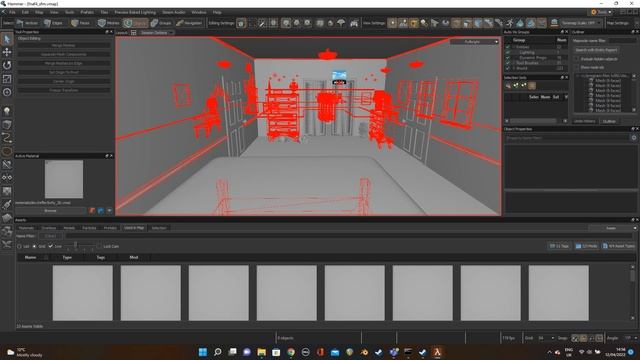This screenshot has height=360, width=640.
Task: Click the water drop icon in View Settings
Action: [x=520, y=23]
